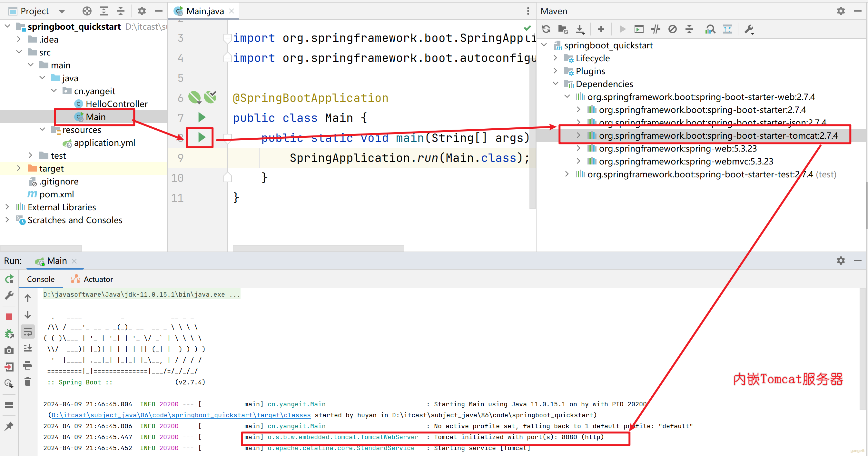Viewport: 868px width, 456px height.
Task: Open Project view dropdown
Action: [x=62, y=12]
